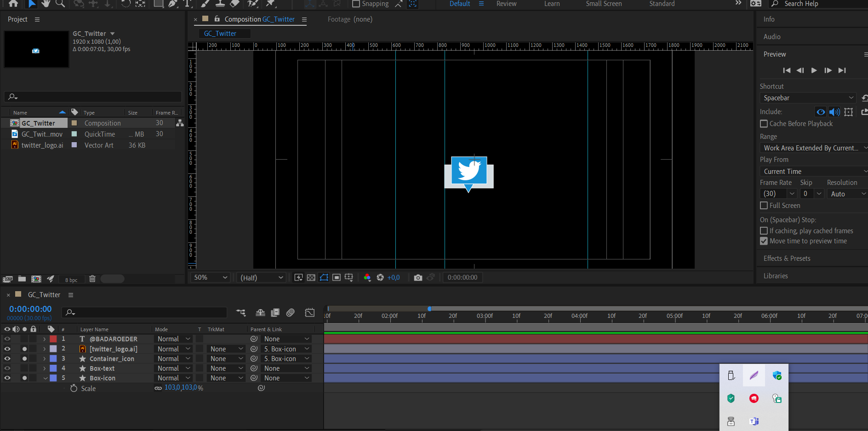The image size is (868, 431).
Task: Enable the Snapping checkbox
Action: point(356,4)
